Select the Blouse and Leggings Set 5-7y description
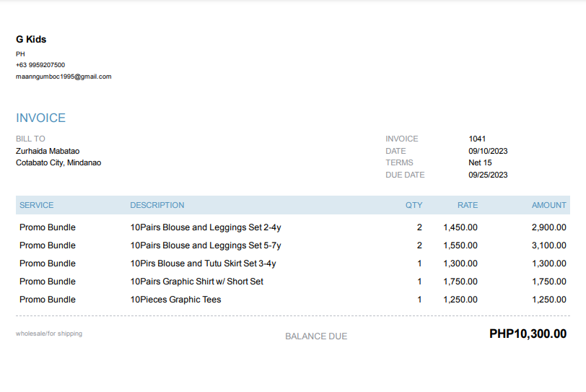This screenshot has height=392, width=586. [206, 245]
